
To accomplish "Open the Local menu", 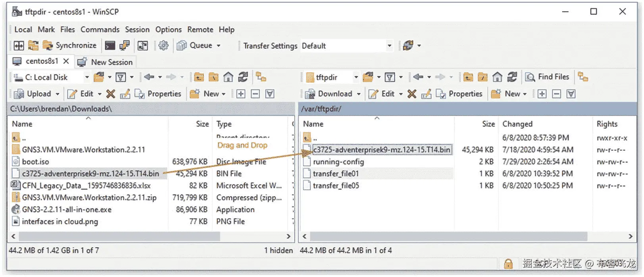I will (x=23, y=29).
